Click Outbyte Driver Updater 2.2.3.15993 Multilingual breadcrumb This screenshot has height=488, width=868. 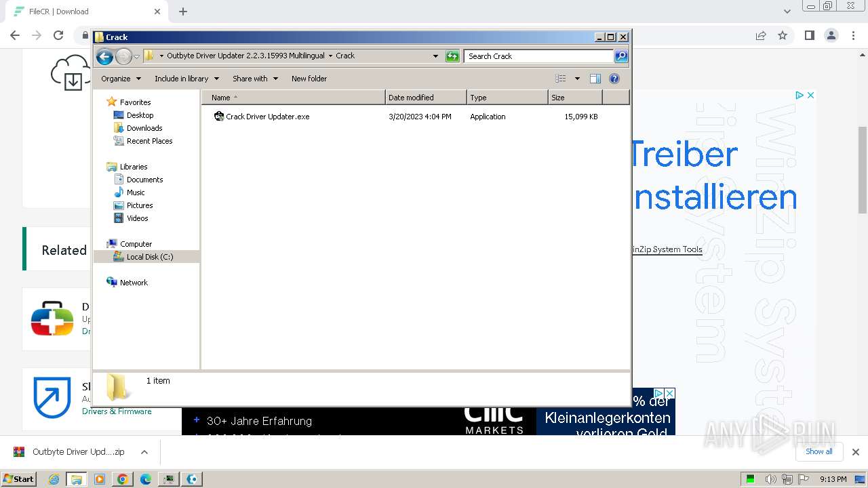(x=245, y=56)
